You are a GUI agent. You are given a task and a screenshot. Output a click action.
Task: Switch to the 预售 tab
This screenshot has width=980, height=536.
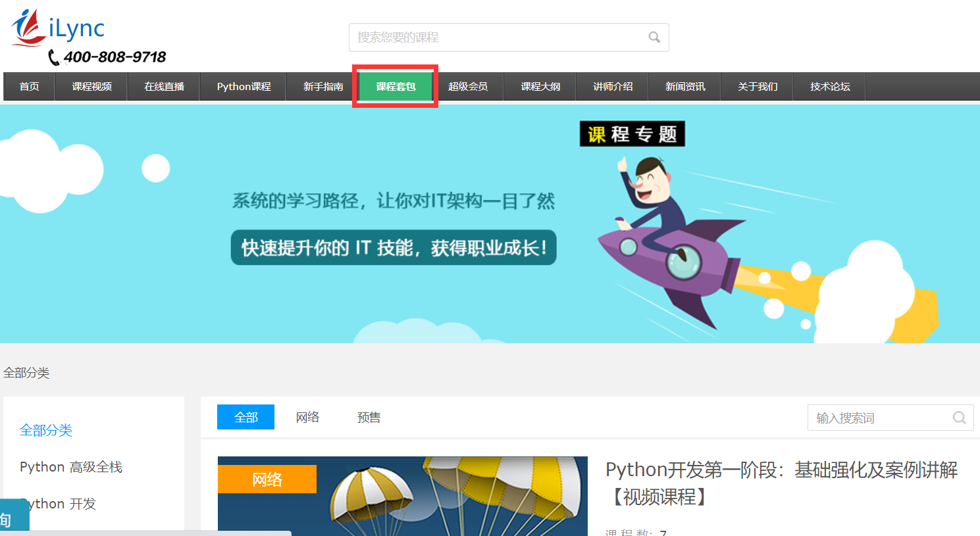point(369,418)
